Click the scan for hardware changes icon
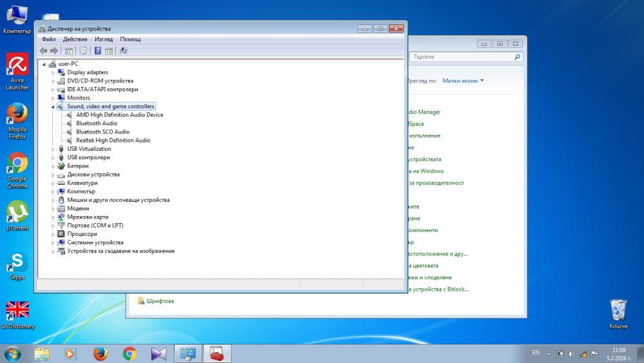 [123, 50]
